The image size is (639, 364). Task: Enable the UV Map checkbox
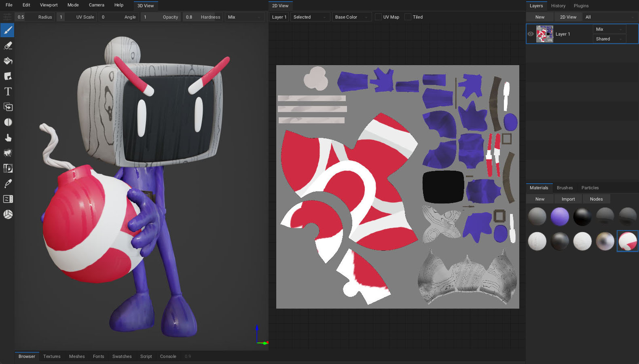pyautogui.click(x=378, y=17)
